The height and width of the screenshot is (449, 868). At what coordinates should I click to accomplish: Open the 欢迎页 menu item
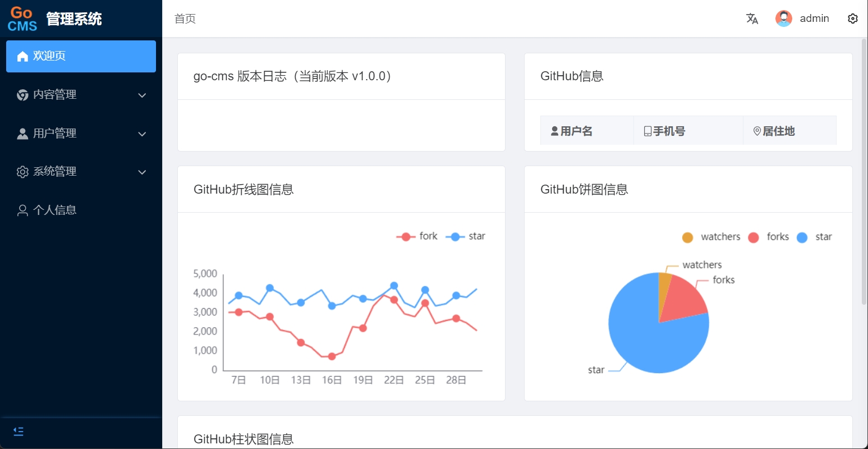[x=81, y=56]
